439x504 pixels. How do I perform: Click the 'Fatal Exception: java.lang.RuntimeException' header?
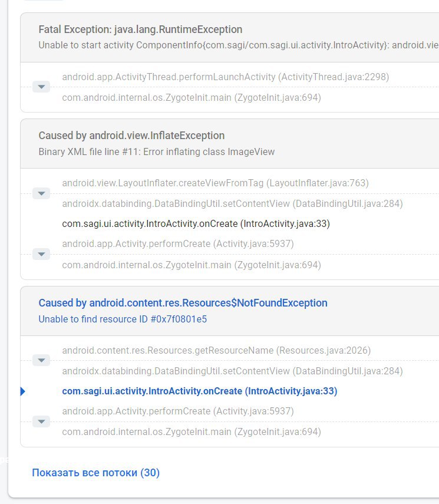coord(140,29)
